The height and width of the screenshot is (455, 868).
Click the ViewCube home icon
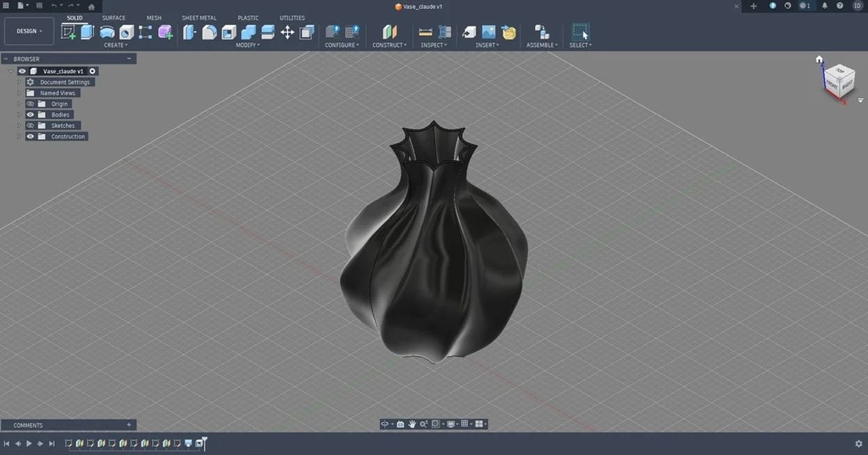pyautogui.click(x=819, y=60)
